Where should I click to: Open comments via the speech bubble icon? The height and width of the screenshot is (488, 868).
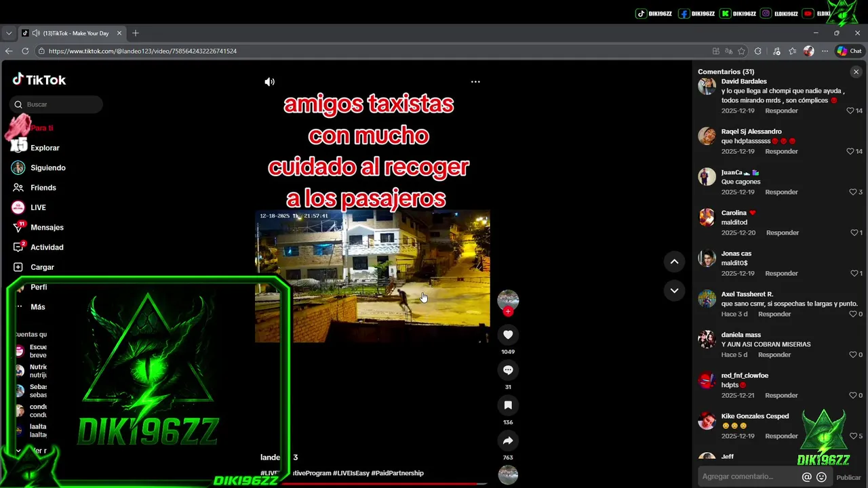tap(508, 369)
